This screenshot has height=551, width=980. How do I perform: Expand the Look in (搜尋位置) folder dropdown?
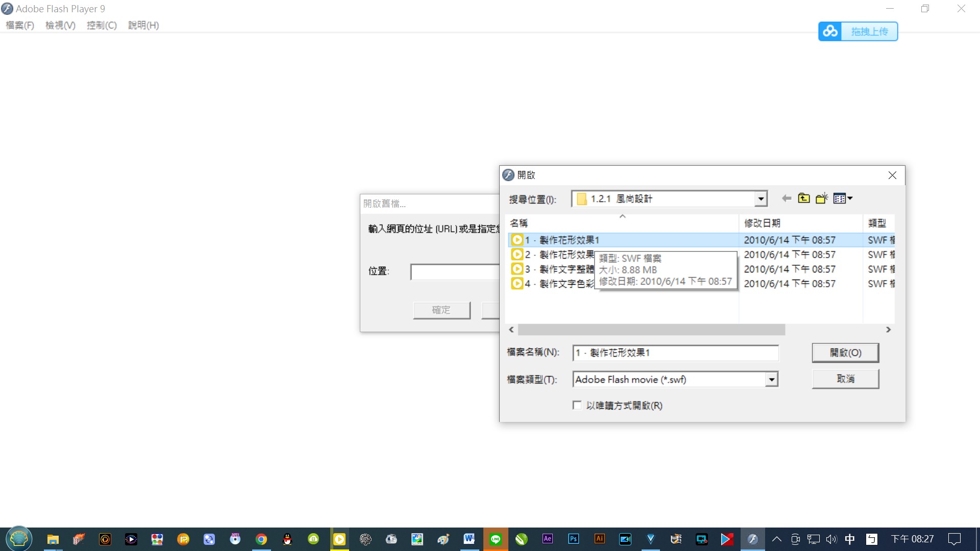[761, 199]
